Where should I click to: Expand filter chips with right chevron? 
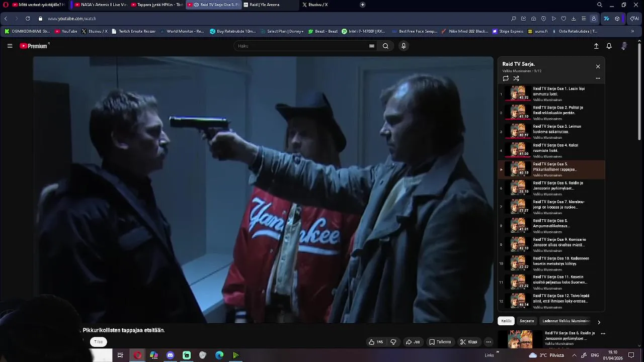(x=599, y=322)
